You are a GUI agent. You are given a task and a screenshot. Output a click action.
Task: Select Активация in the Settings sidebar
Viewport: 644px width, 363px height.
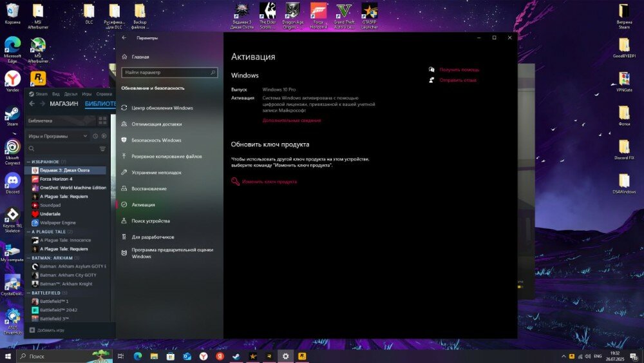click(143, 205)
